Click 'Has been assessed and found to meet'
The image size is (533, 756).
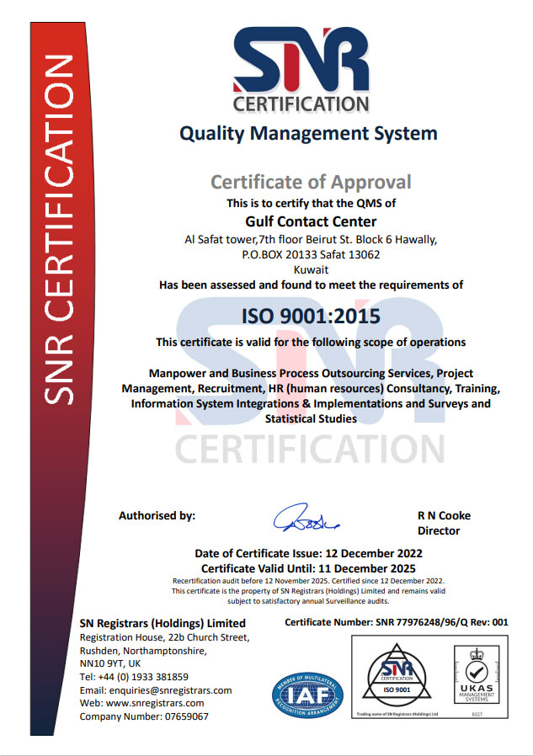tap(311, 285)
